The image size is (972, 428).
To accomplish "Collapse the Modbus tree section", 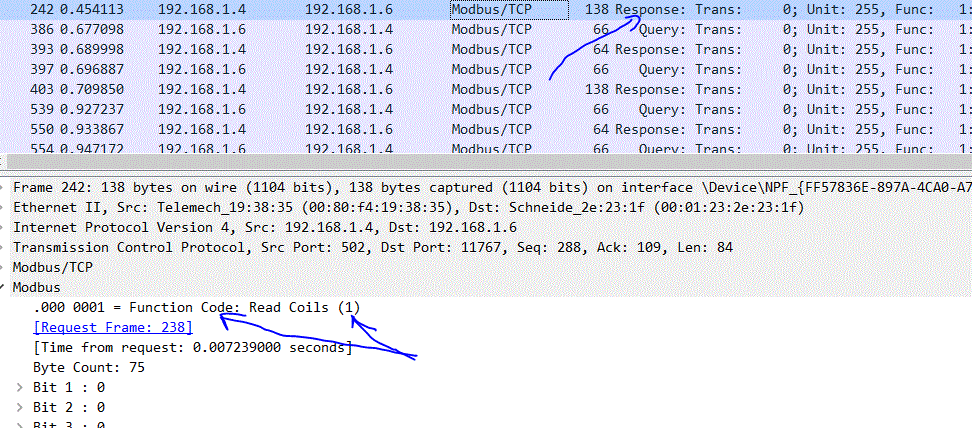I will [x=4, y=287].
